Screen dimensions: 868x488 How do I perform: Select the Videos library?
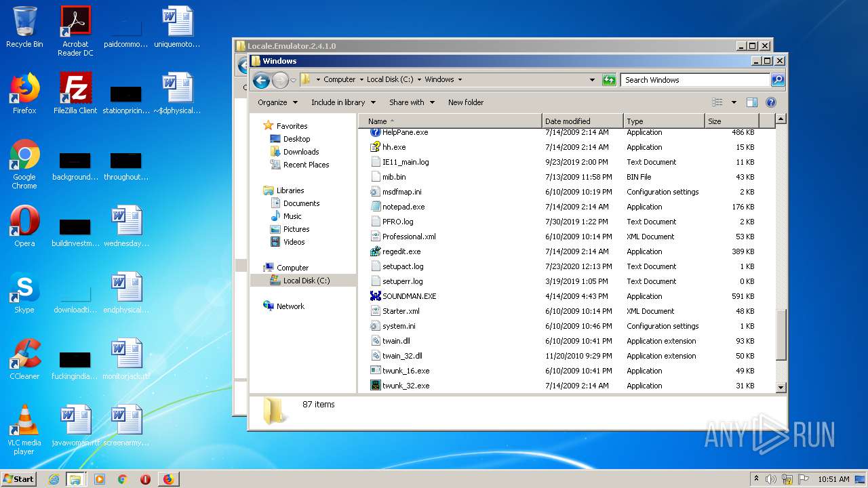tap(294, 242)
